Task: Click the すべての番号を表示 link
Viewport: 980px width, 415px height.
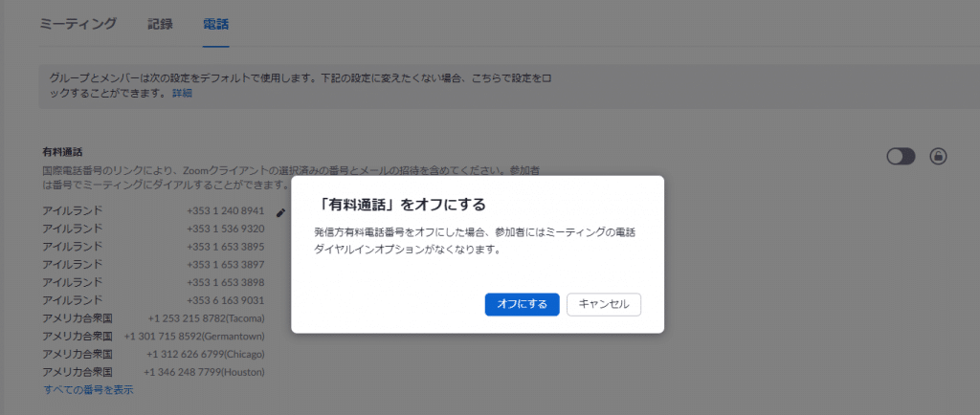Action: coord(88,389)
